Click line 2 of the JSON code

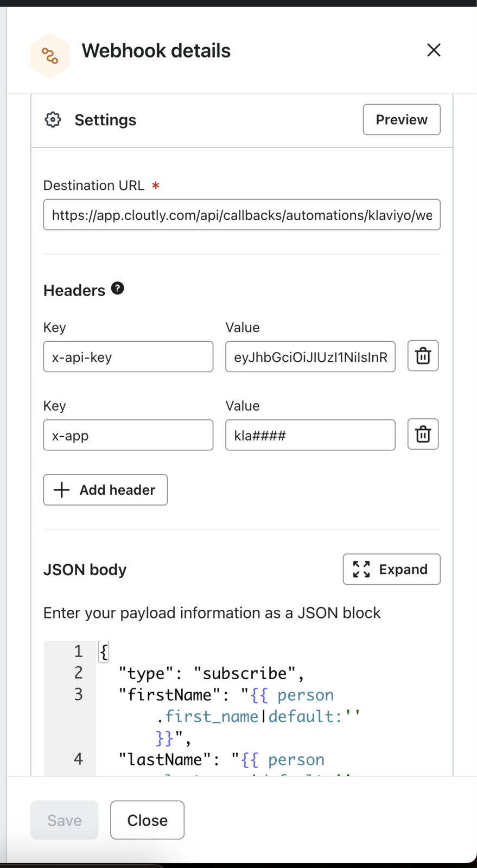212,673
